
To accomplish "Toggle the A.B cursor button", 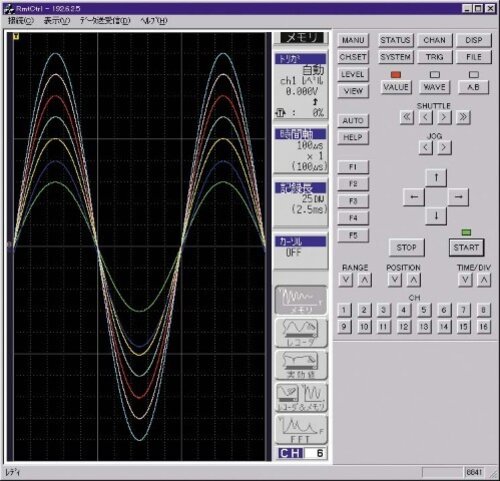I will [x=473, y=87].
